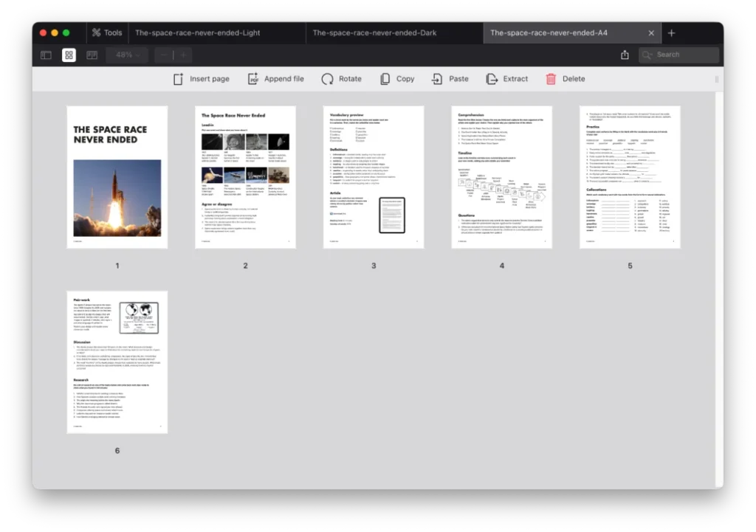Click the red Delete trash icon
The height and width of the screenshot is (532, 756).
coord(550,78)
